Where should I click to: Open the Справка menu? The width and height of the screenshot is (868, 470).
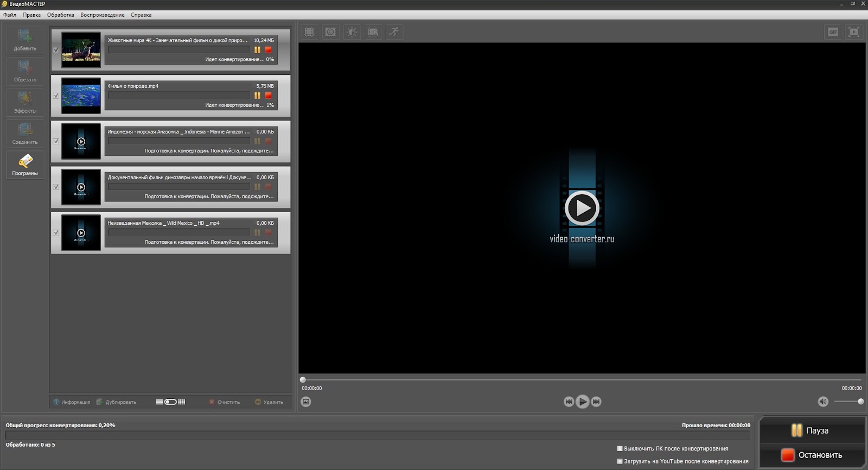(141, 15)
